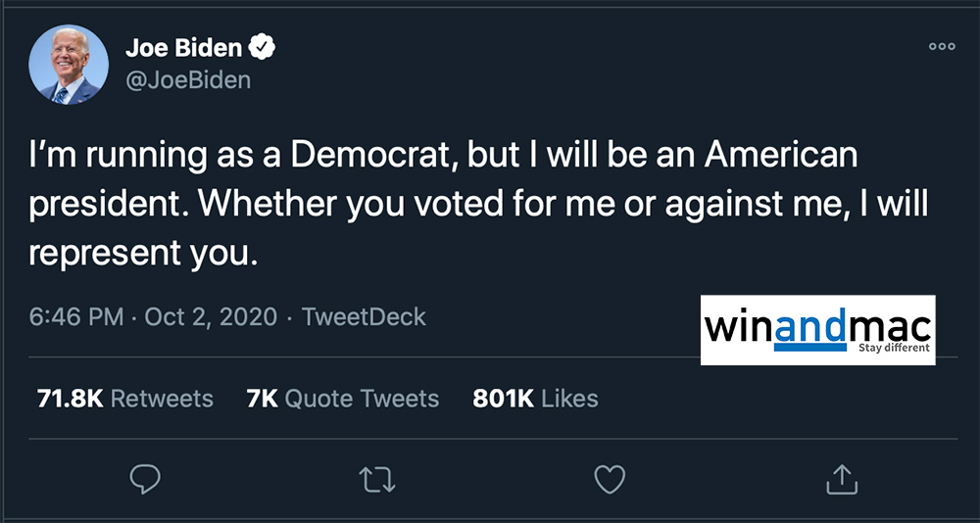The width and height of the screenshot is (980, 523).
Task: Open the three-dot more options menu
Action: coord(942,46)
